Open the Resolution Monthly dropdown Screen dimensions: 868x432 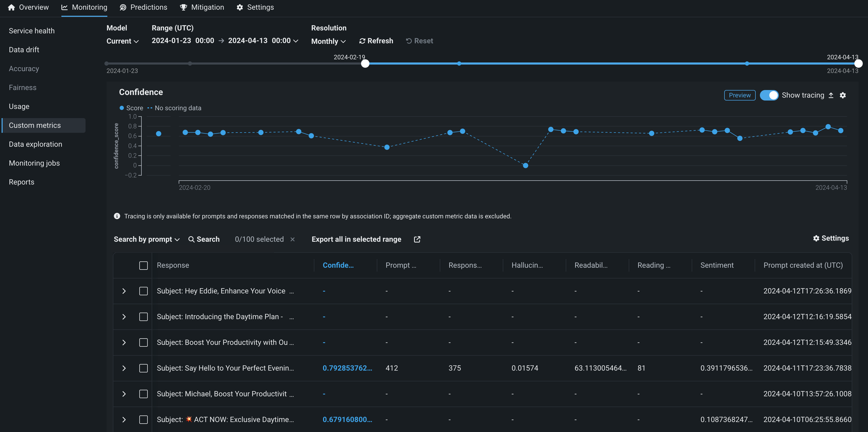coord(328,41)
